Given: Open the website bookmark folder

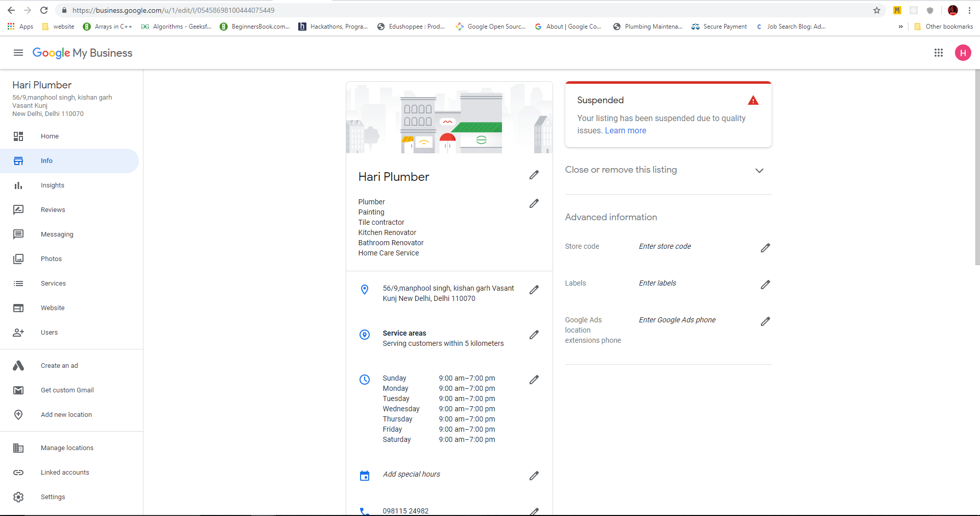Looking at the screenshot, I should click(58, 27).
